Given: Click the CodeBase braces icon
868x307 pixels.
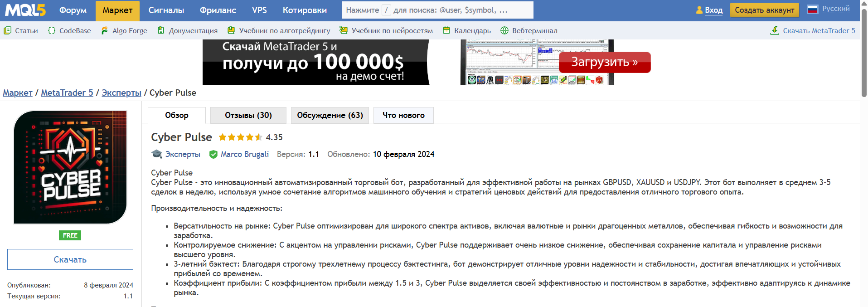Looking at the screenshot, I should 52,30.
